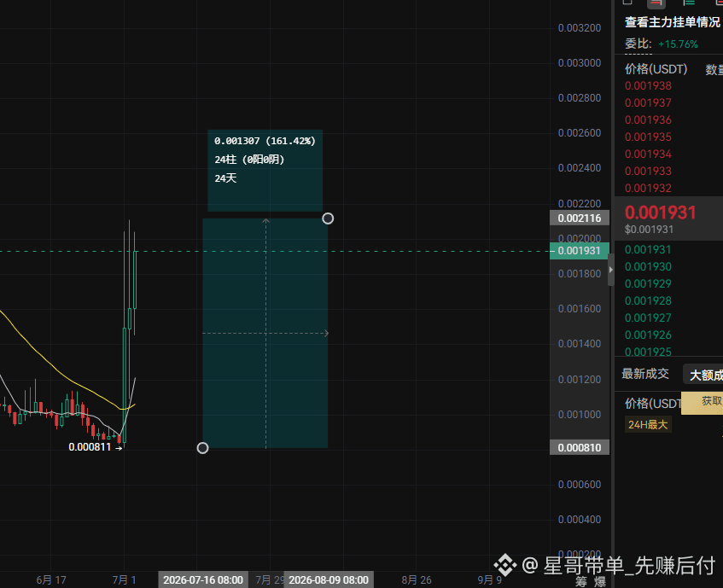Image resolution: width=723 pixels, height=588 pixels.
Task: Select bid price 0.001925
Action: click(648, 352)
